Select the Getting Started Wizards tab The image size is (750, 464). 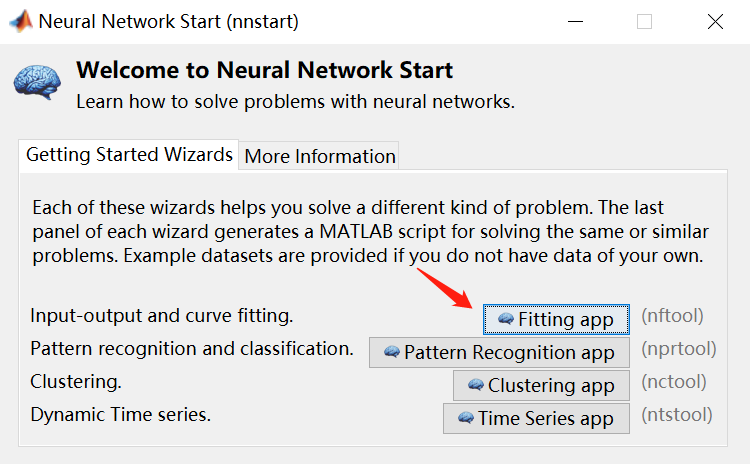(129, 155)
